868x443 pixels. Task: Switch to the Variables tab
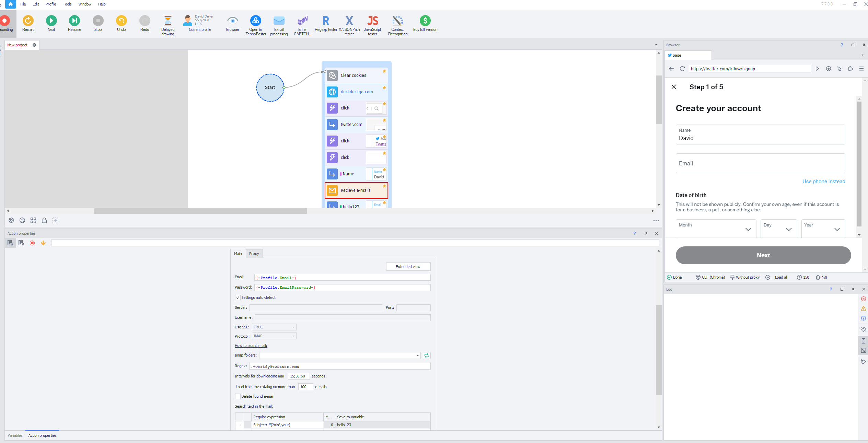[15, 435]
